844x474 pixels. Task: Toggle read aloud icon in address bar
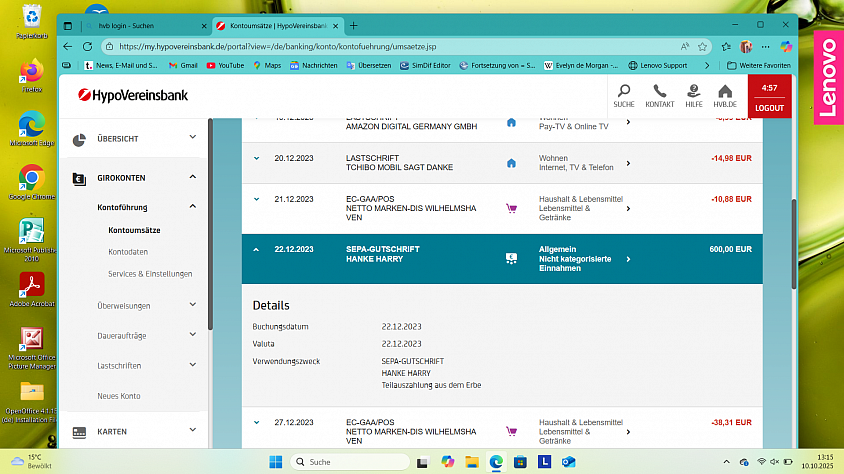click(685, 47)
